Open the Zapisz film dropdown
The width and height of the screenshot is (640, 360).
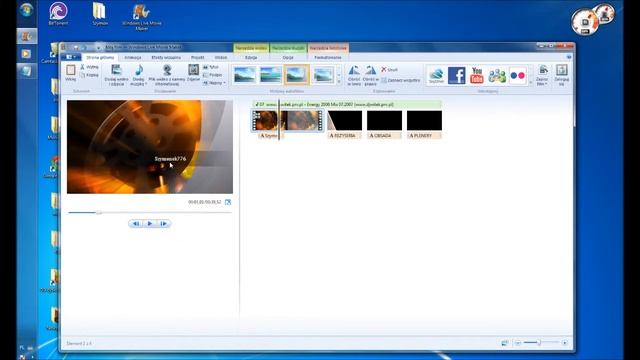point(542,75)
